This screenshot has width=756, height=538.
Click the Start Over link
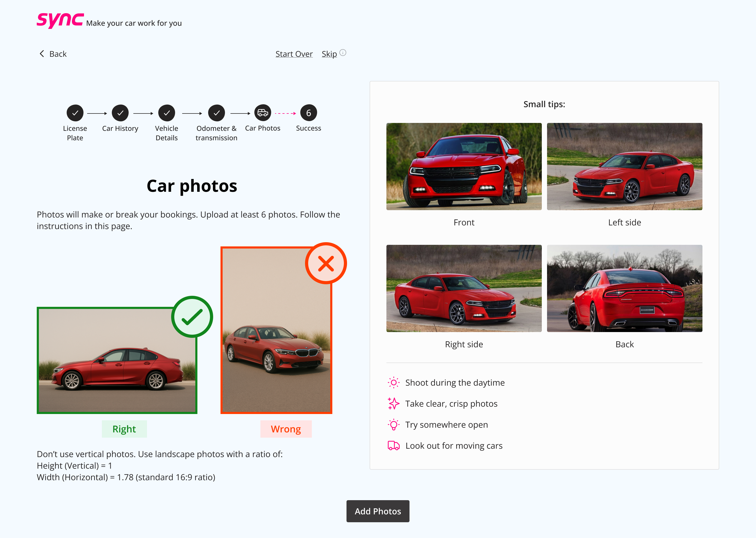(294, 54)
